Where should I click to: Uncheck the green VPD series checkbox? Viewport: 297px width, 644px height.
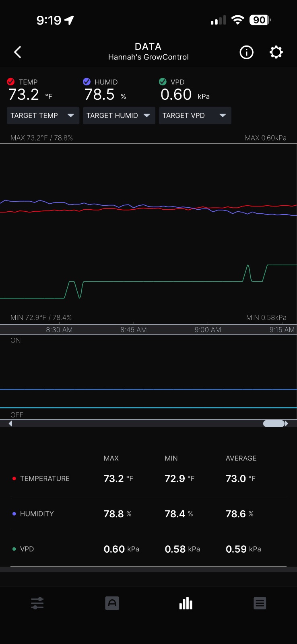pos(163,82)
